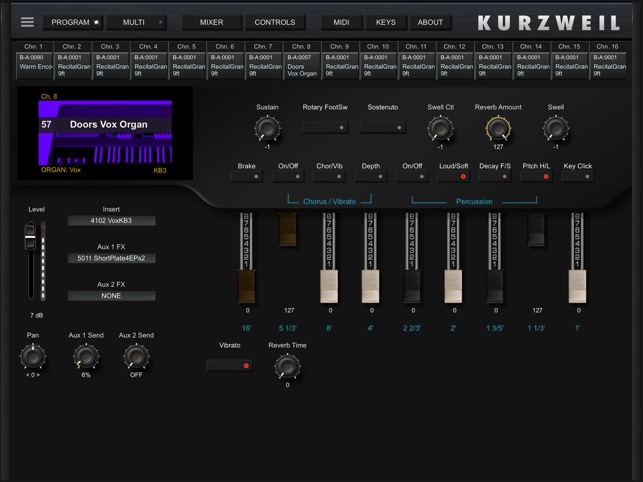643x482 pixels.
Task: Enable the Key Click switch
Action: pos(577,176)
